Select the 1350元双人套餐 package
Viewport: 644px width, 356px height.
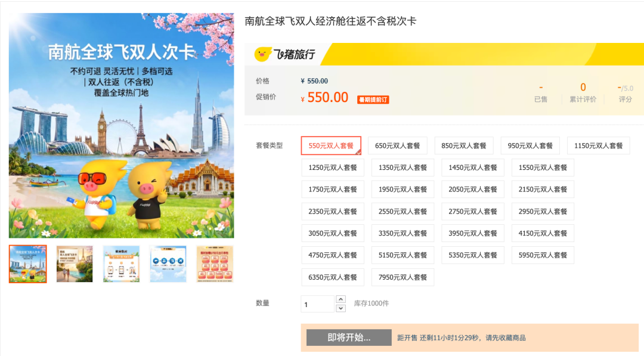point(403,168)
